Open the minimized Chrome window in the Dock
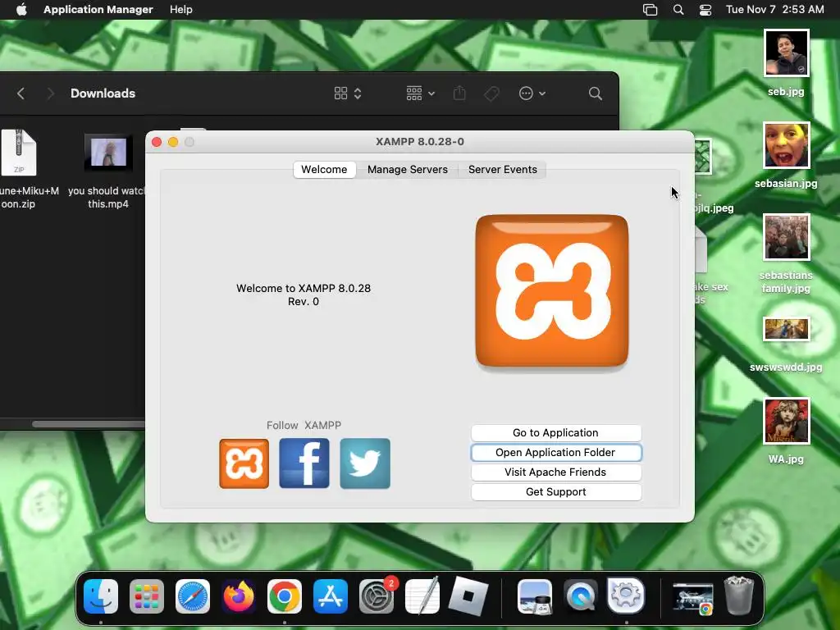 tap(693, 598)
